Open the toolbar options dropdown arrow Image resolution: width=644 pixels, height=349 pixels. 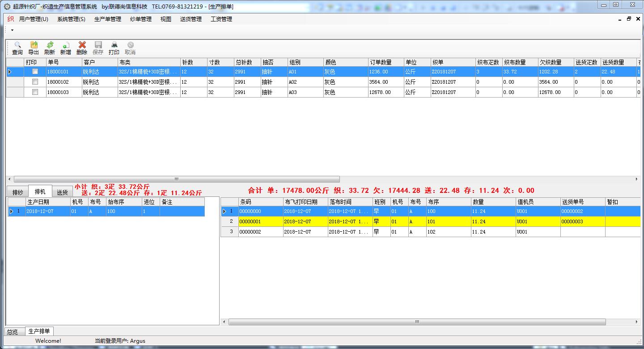(12, 30)
